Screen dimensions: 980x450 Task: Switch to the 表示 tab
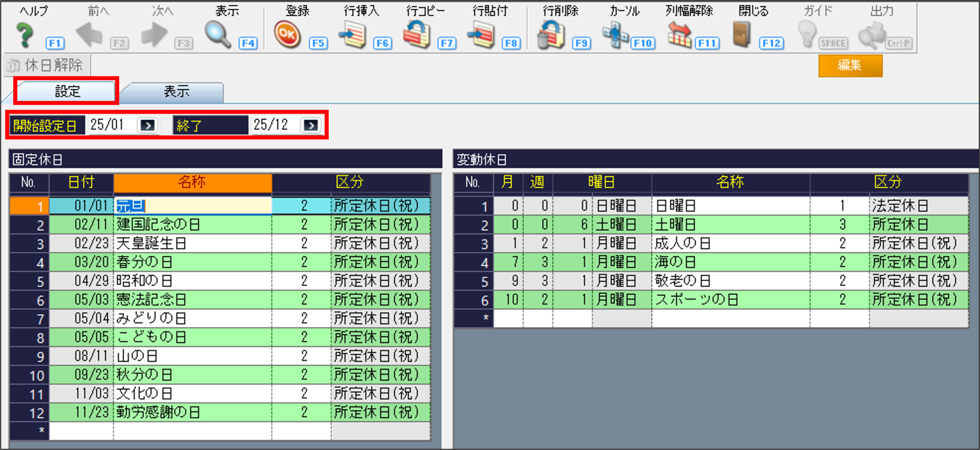(176, 92)
